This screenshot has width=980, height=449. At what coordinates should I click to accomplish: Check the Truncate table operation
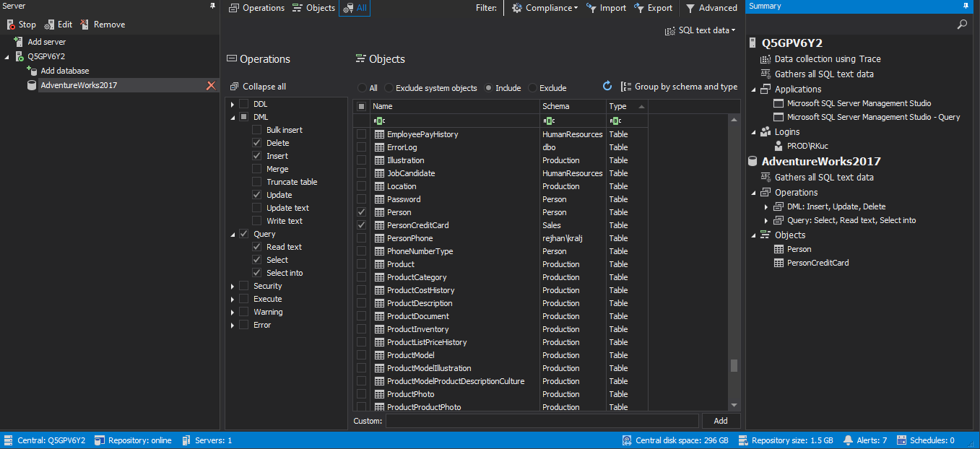(x=257, y=182)
